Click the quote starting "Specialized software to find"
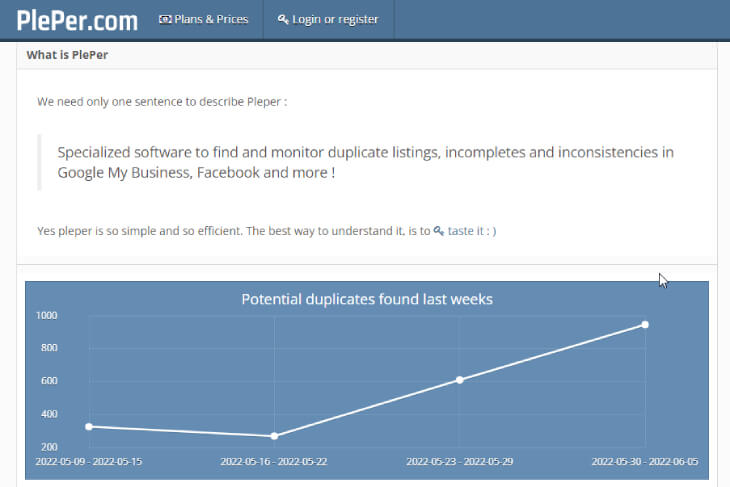This screenshot has width=730, height=487. click(x=365, y=162)
